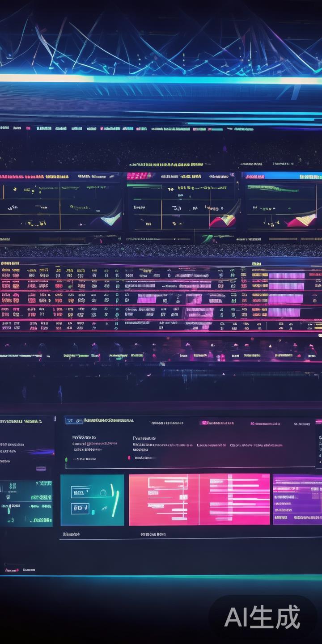Viewport: 322px width, 644px height.
Task: Click the pink header tab above middle chart panel
Action: click(140, 176)
